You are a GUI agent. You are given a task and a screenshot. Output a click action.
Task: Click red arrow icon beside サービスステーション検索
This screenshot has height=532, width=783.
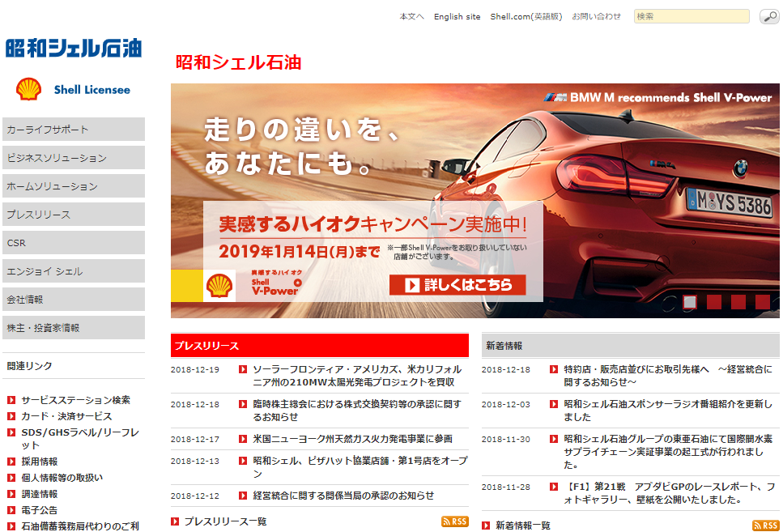tap(11, 400)
